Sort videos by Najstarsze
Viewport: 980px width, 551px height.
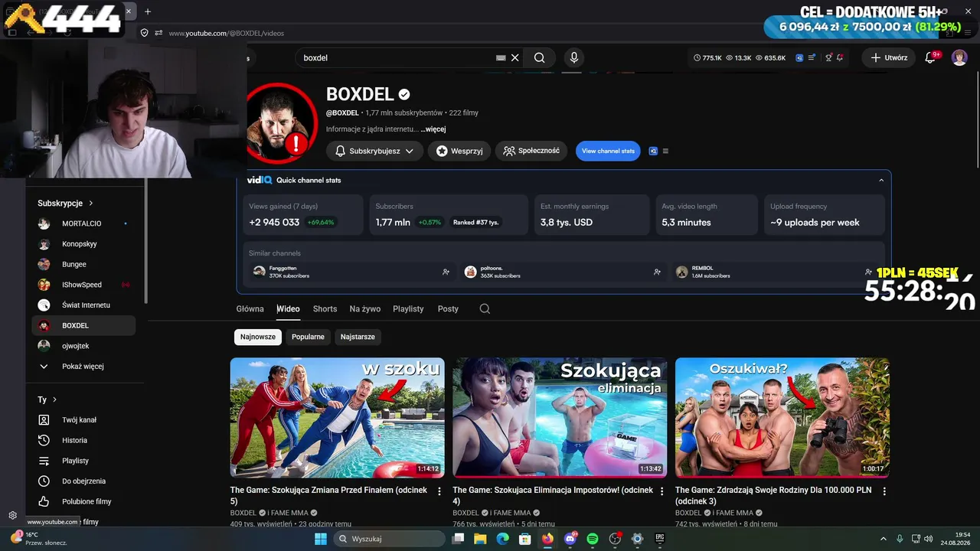tap(358, 337)
